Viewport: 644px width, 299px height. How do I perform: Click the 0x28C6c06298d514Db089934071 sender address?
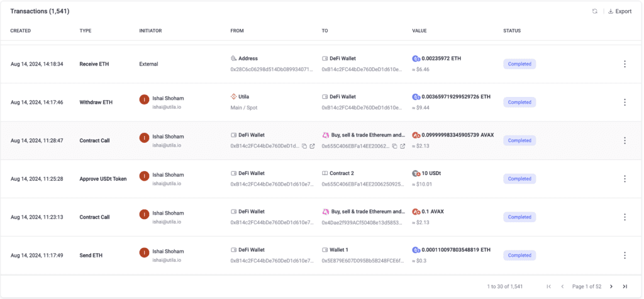pos(273,69)
